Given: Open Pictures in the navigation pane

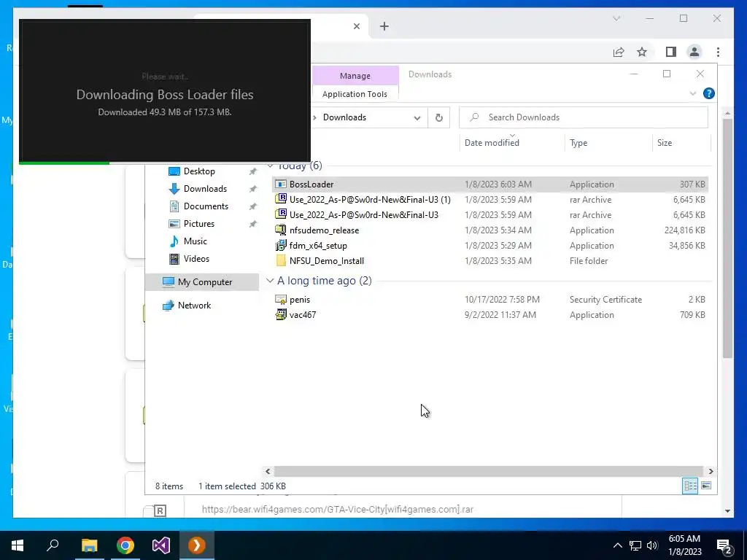Looking at the screenshot, I should click(198, 224).
